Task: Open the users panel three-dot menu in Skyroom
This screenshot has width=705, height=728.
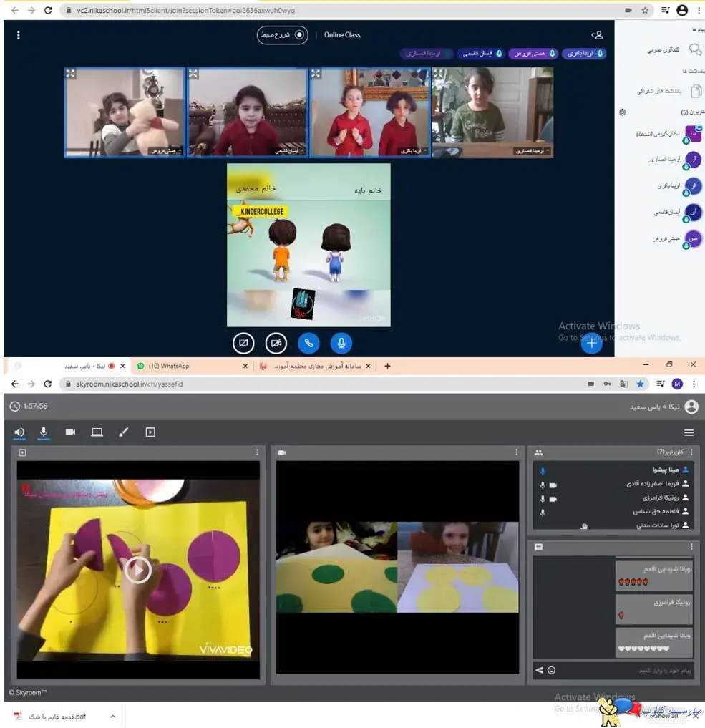Action: click(x=691, y=452)
